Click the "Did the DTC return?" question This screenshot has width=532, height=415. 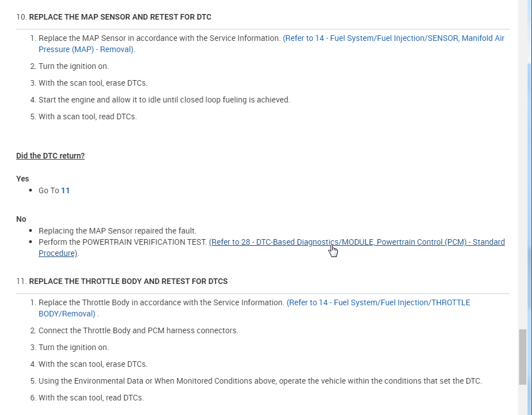pos(50,156)
